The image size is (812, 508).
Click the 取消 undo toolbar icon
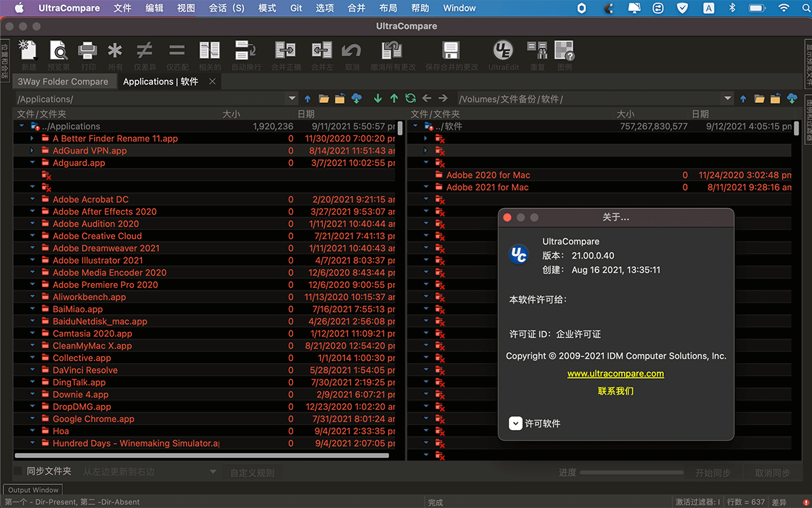click(x=352, y=51)
